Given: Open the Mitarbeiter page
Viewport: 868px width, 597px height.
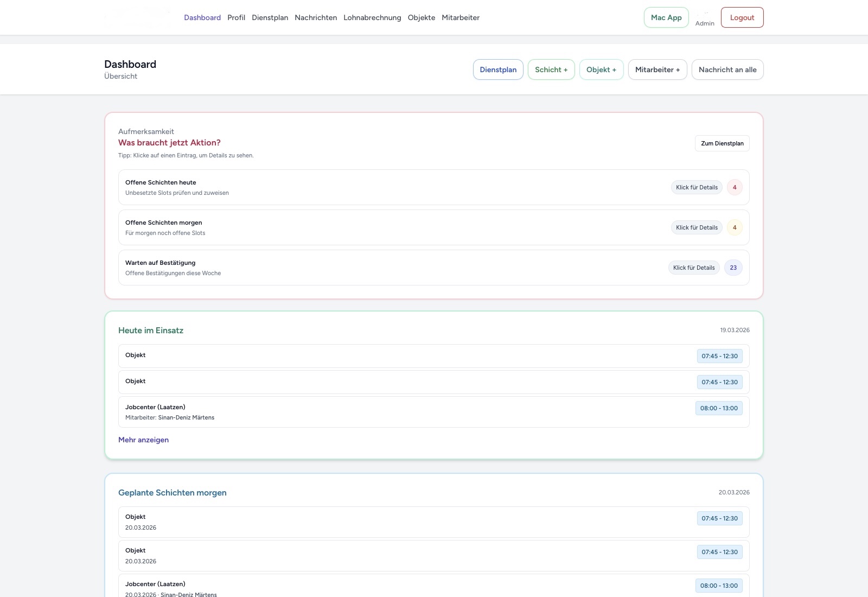Looking at the screenshot, I should (461, 17).
